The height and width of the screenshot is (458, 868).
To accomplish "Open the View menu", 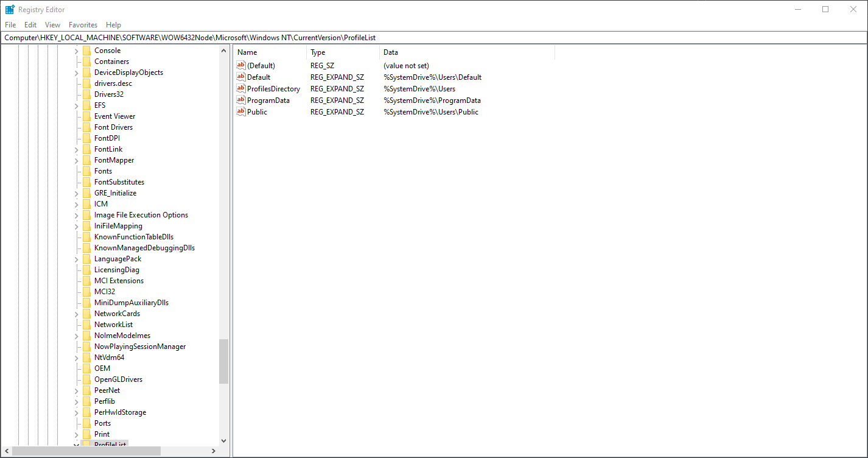I will [53, 25].
